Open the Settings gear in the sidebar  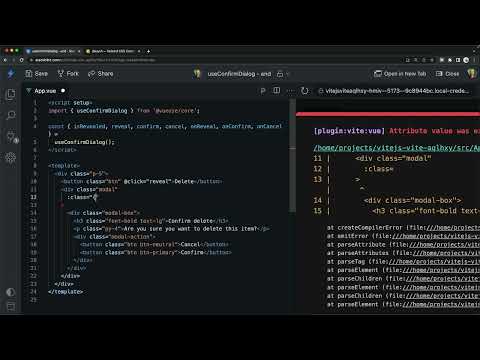11,157
